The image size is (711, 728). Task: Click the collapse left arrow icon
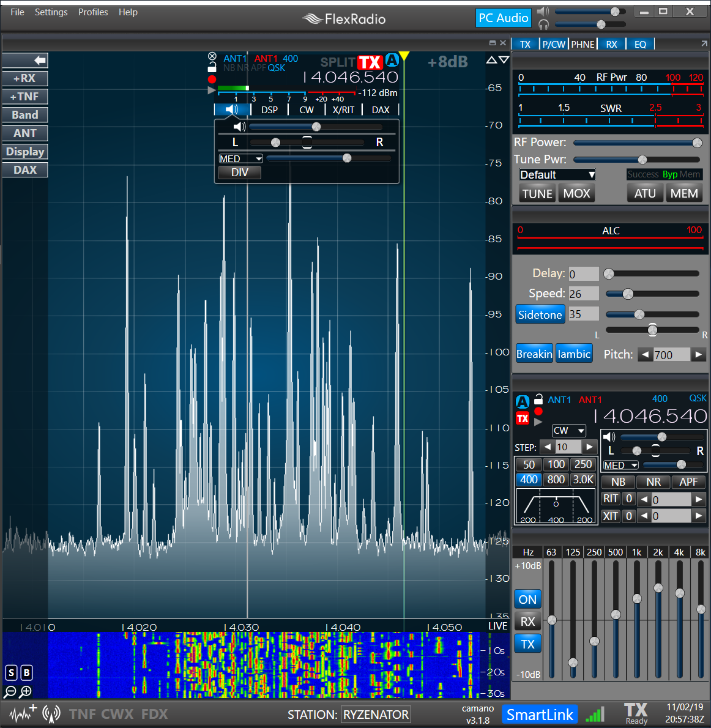[40, 60]
